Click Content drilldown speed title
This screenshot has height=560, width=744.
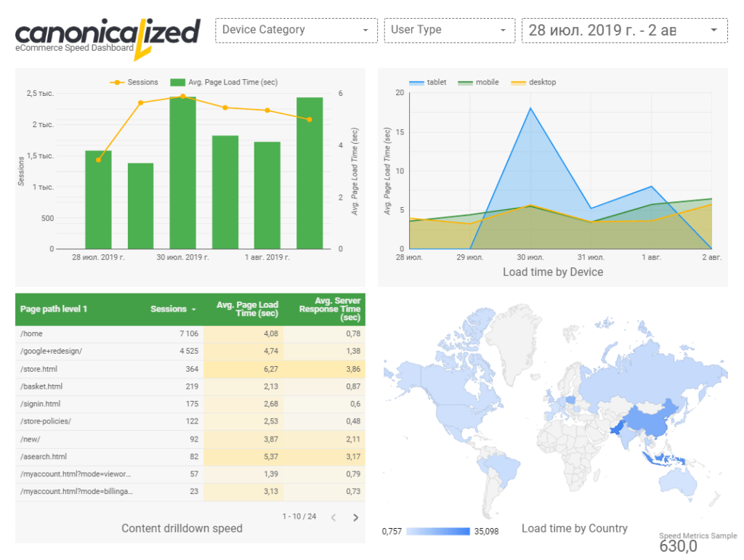click(x=182, y=528)
